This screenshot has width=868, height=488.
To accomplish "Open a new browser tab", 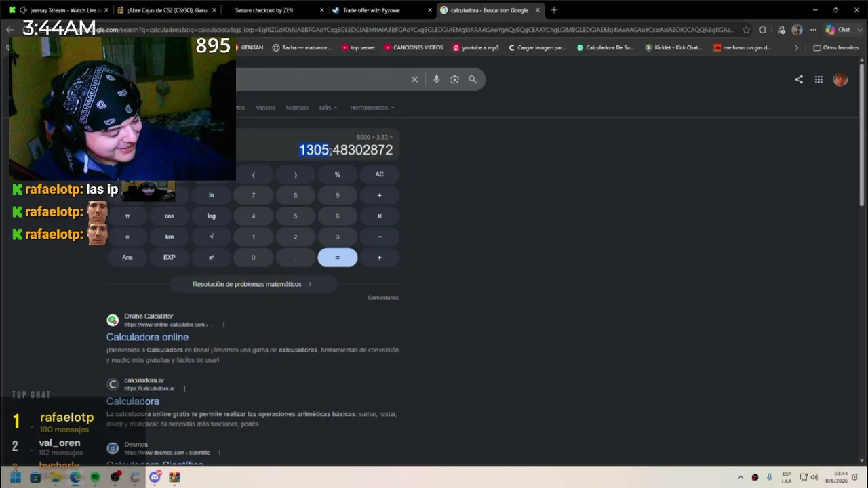I will click(x=554, y=10).
